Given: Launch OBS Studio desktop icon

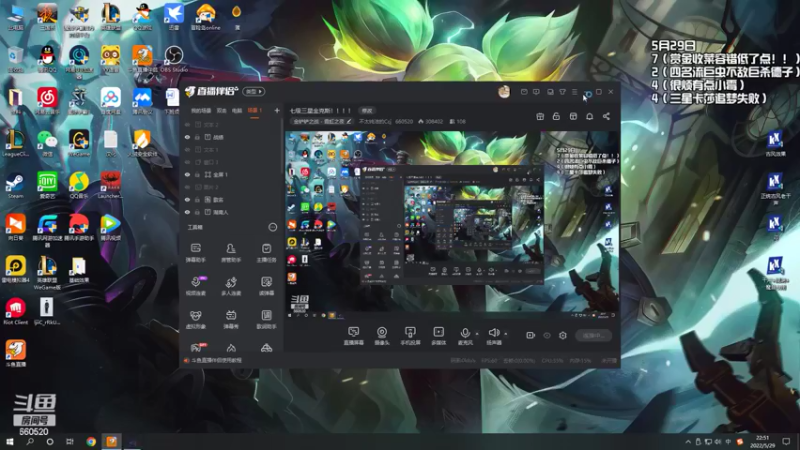Looking at the screenshot, I should point(173,59).
